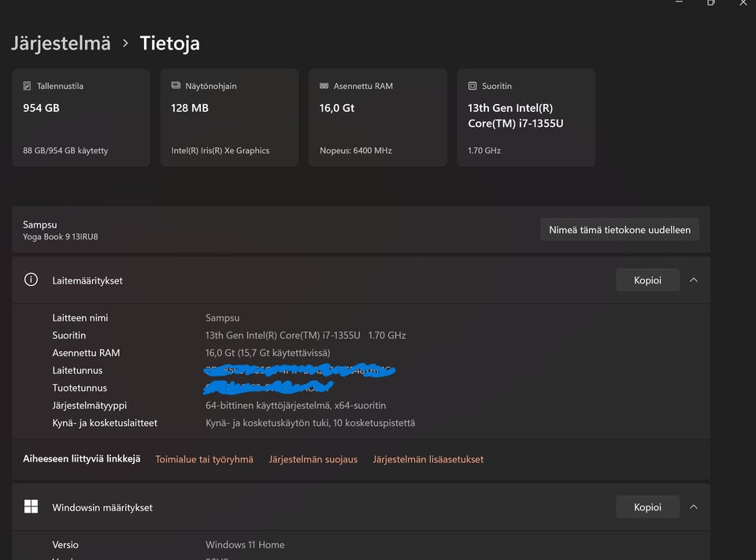Click the graphics card icon beside Näytönohjain
Image resolution: width=756 pixels, height=560 pixels.
coord(176,86)
